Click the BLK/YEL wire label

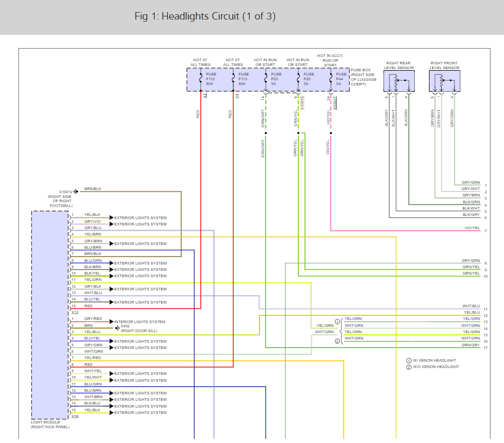92,274
